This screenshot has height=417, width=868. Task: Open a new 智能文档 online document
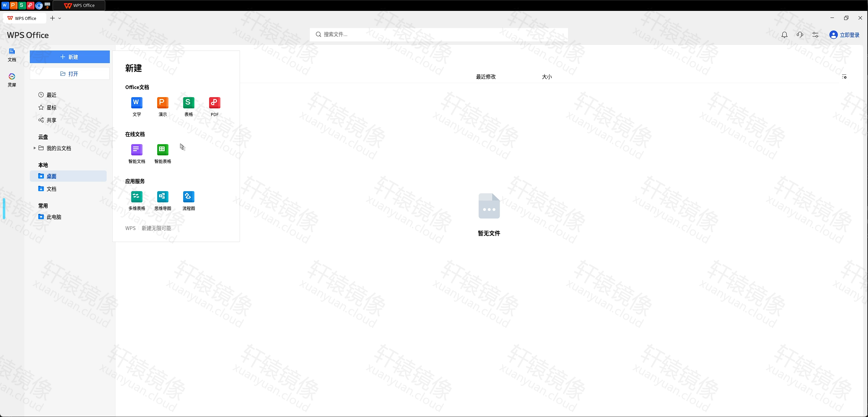click(136, 154)
